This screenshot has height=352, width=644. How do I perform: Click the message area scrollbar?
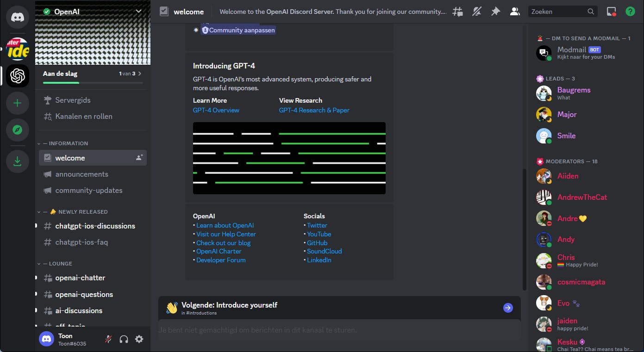click(x=524, y=229)
